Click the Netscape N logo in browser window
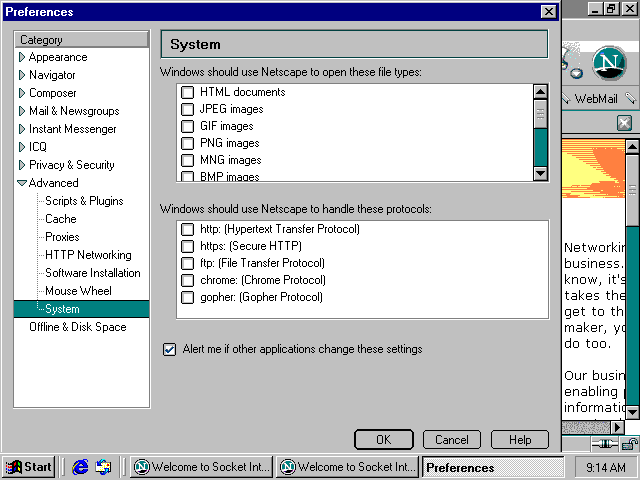The image size is (640, 480). coord(609,63)
